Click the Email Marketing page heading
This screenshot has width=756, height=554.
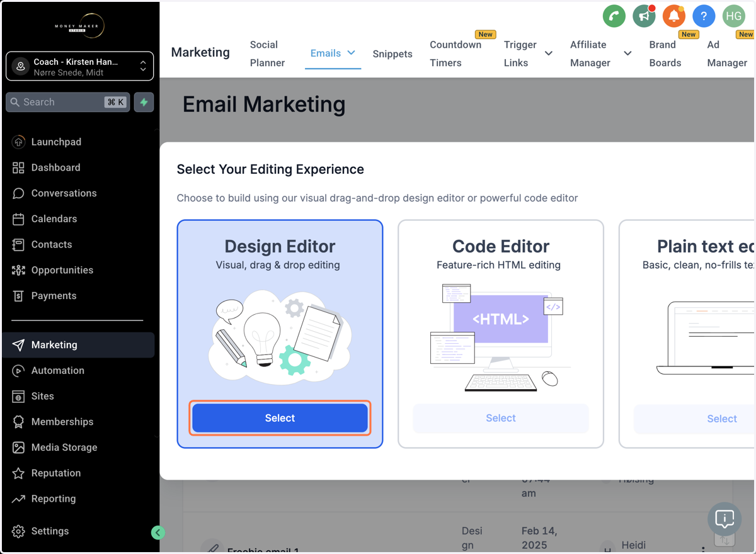click(264, 105)
